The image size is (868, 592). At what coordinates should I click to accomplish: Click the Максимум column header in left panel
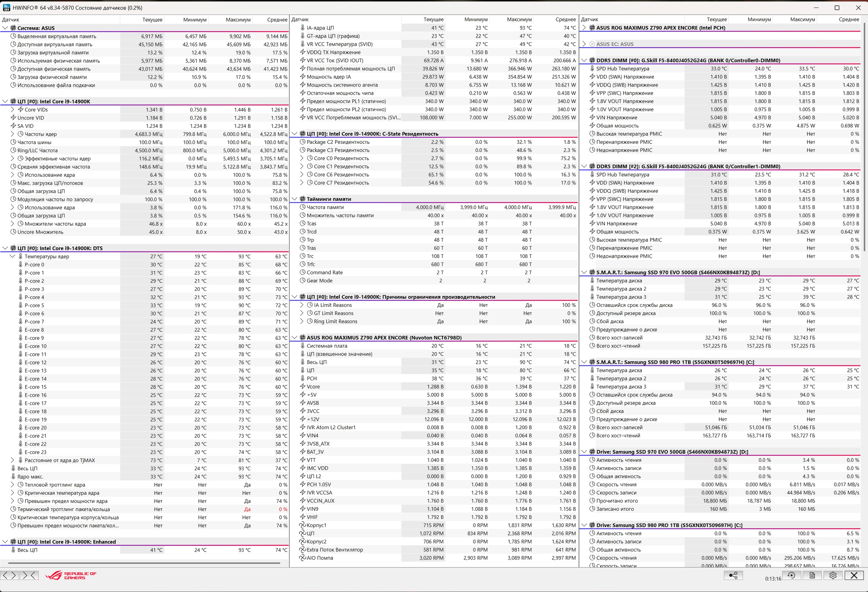[238, 19]
